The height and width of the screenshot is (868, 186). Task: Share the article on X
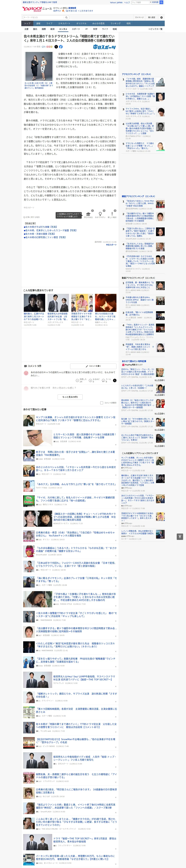(x=56, y=47)
